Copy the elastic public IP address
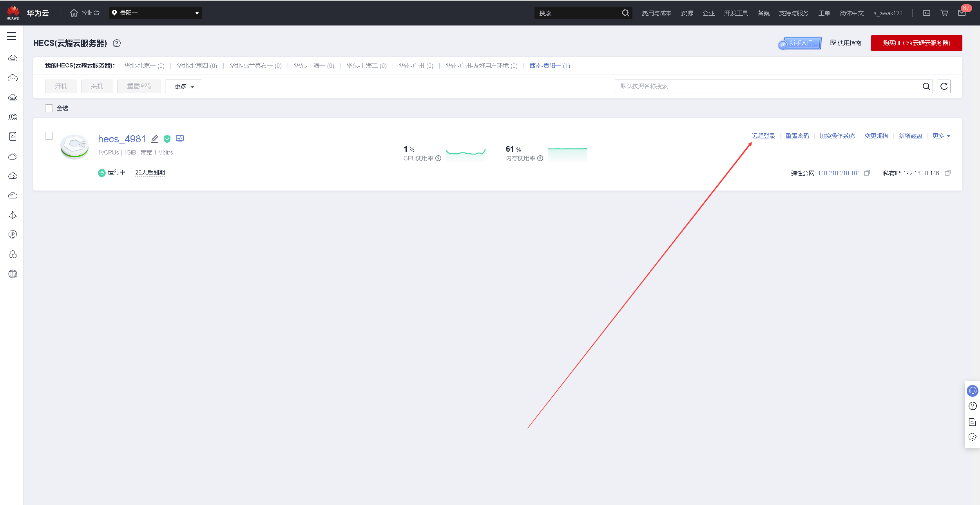 (x=867, y=173)
